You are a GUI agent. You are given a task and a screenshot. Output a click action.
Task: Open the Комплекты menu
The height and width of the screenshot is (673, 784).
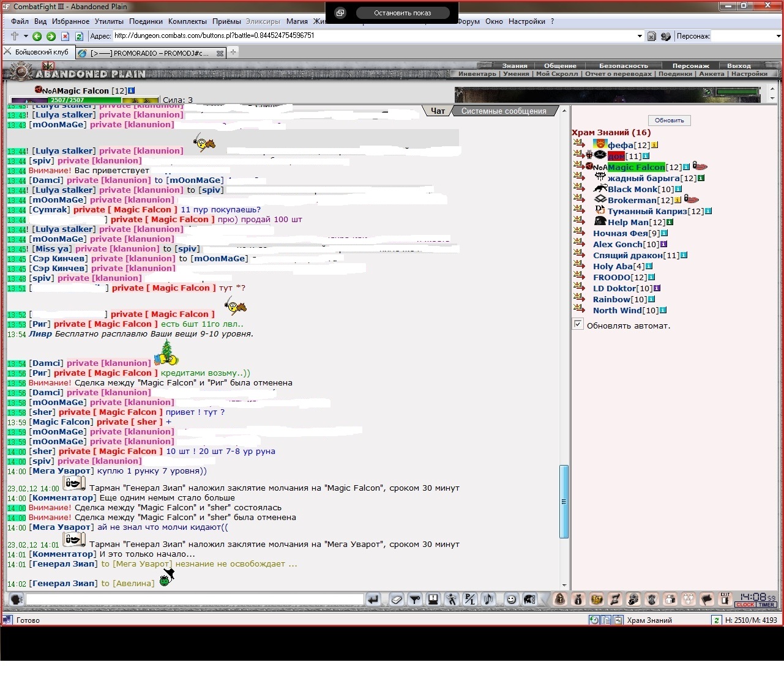click(x=187, y=21)
